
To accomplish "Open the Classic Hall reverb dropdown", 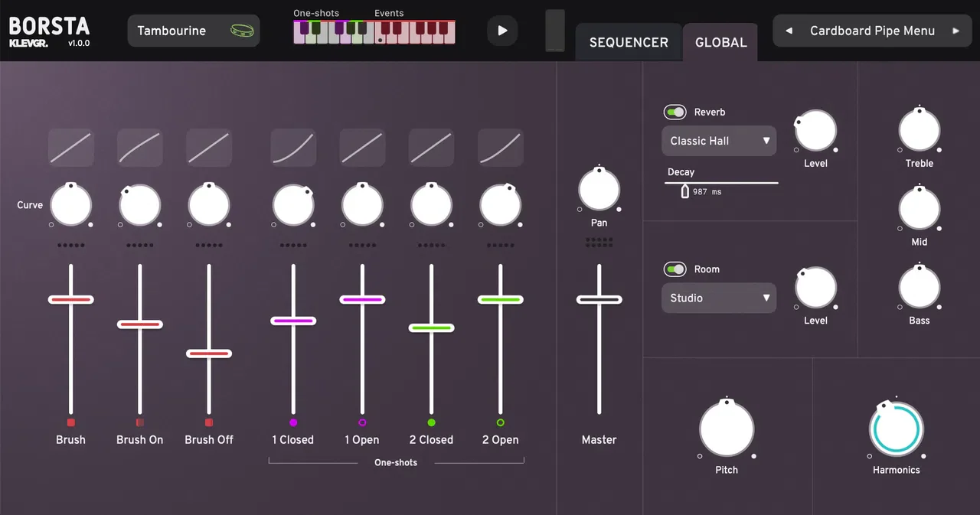I will point(719,141).
